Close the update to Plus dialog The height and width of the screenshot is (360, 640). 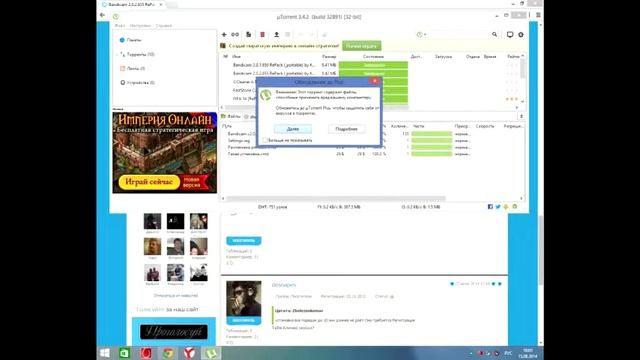375,81
